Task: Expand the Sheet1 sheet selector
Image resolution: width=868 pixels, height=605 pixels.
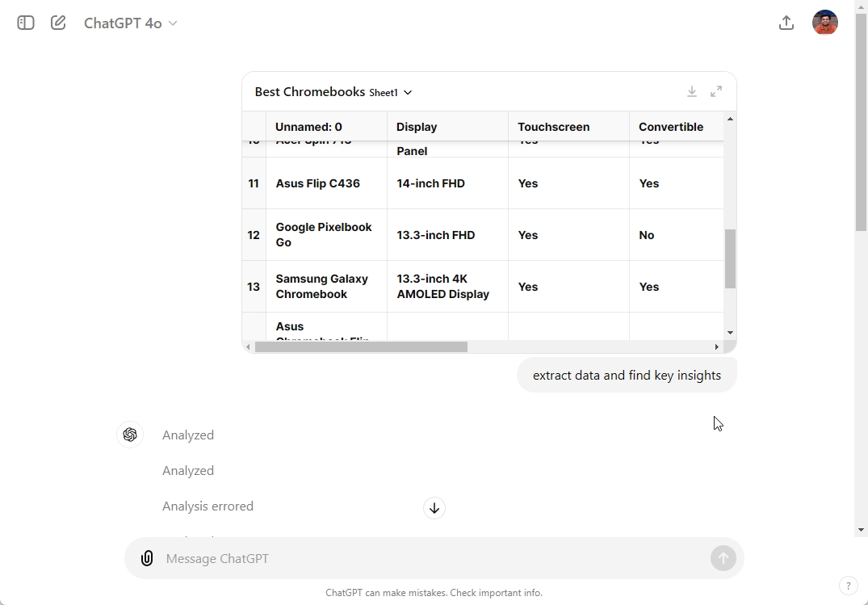Action: click(x=391, y=93)
